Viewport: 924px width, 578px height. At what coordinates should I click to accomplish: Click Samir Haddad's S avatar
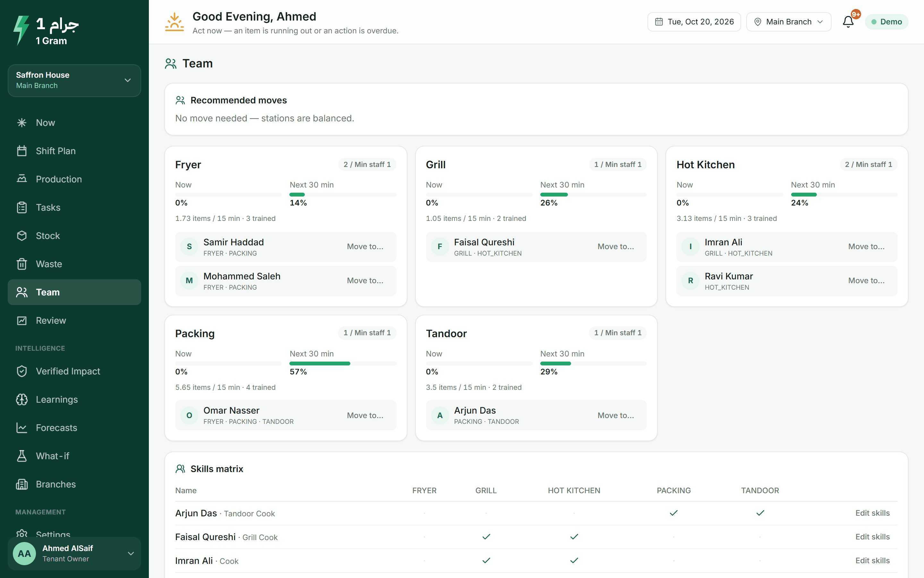click(189, 247)
